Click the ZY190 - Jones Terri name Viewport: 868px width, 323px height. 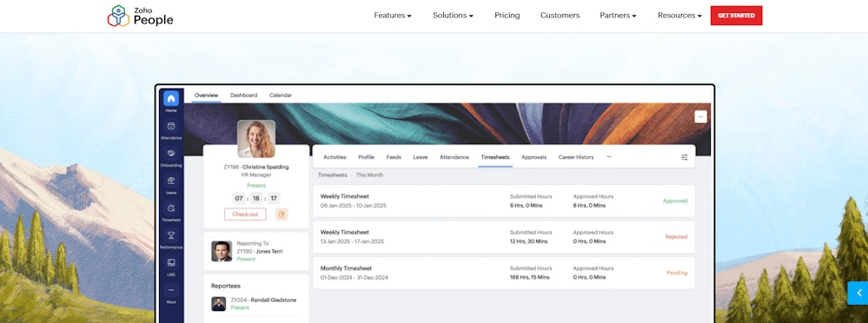click(x=260, y=251)
